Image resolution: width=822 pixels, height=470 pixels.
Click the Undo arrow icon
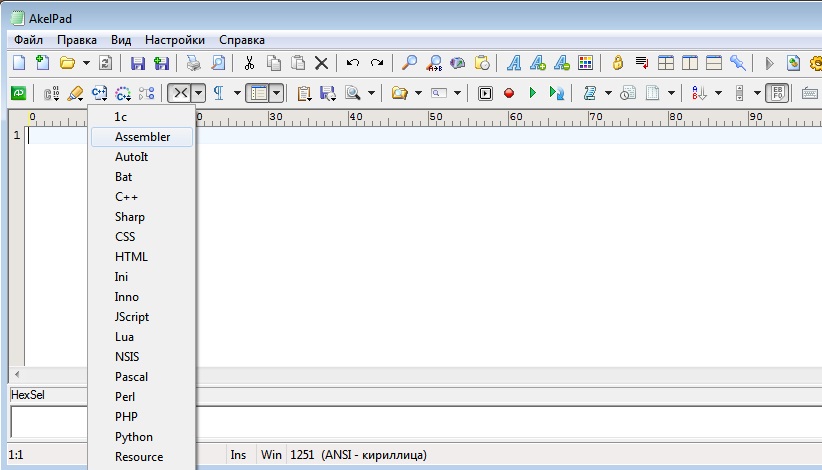(353, 63)
